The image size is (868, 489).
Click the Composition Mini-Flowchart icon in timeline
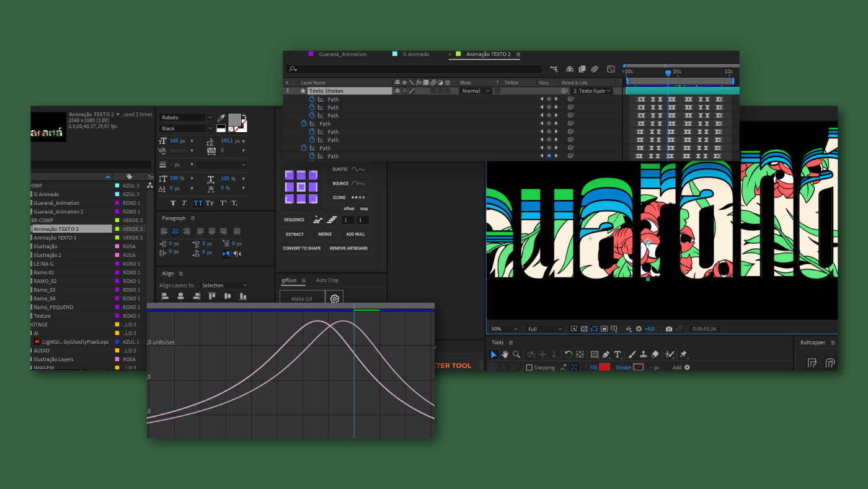point(553,69)
